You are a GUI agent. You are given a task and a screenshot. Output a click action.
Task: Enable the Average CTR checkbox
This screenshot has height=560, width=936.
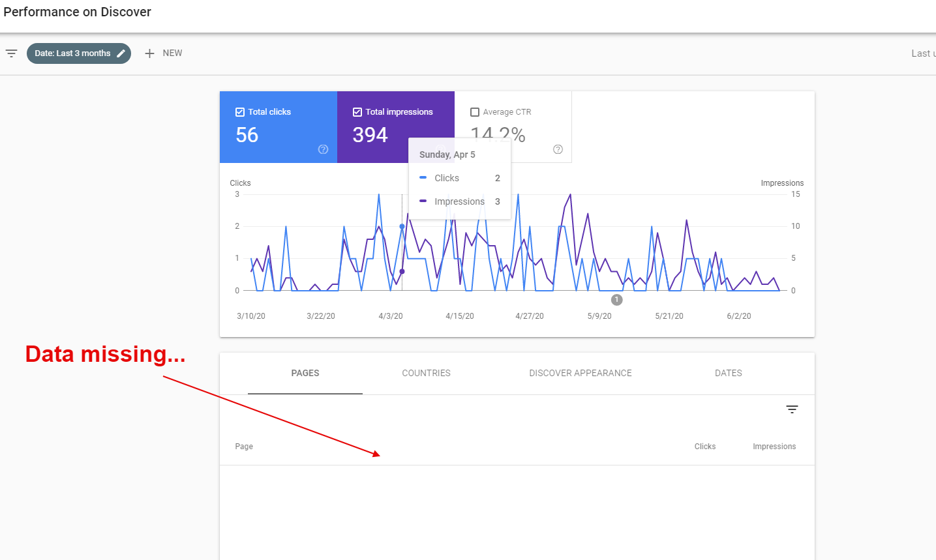(475, 112)
